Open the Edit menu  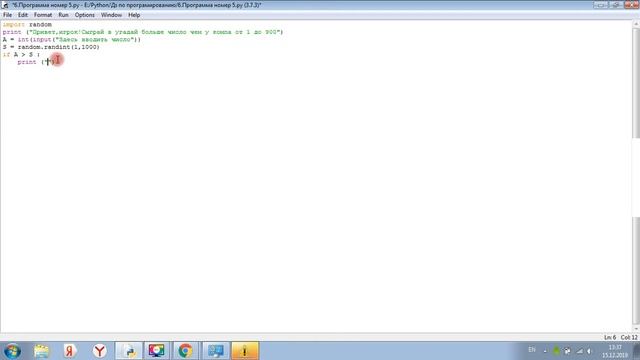[x=23, y=15]
